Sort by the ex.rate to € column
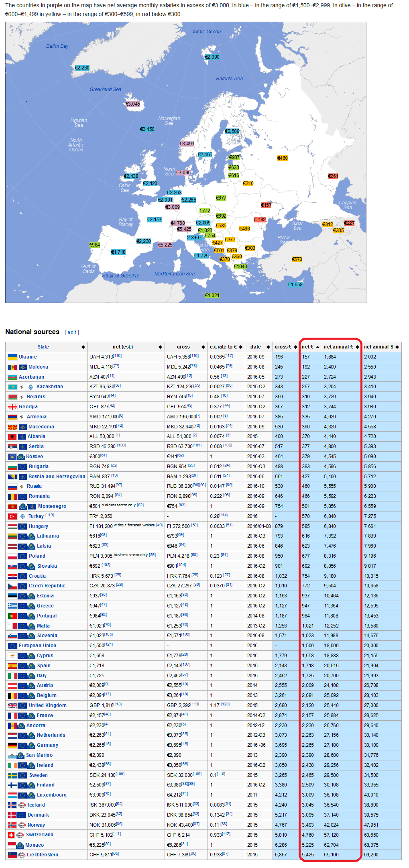 tap(240, 347)
